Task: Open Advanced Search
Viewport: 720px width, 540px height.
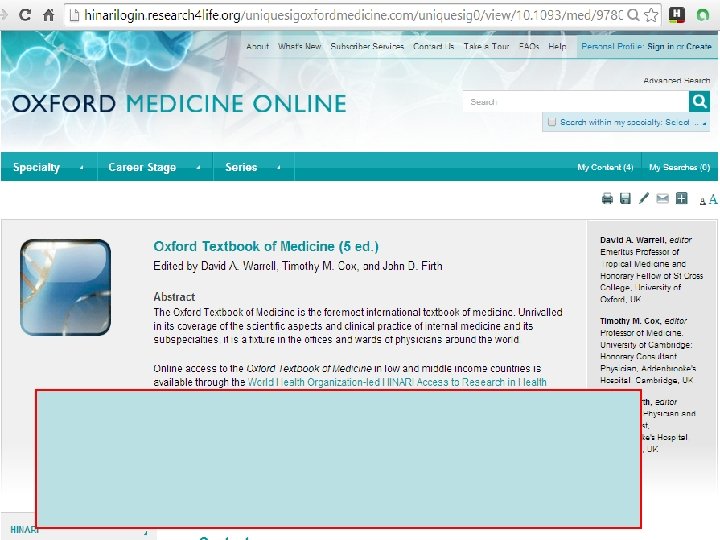Action: (676, 80)
